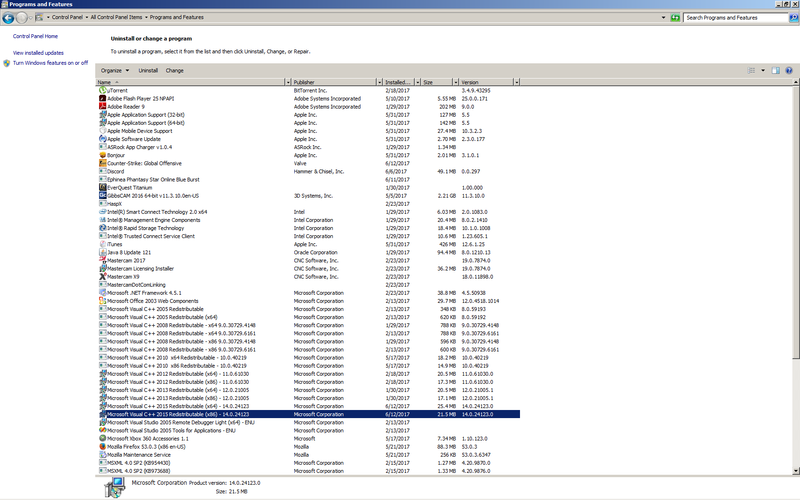The image size is (800, 500).
Task: Select Microsoft Visual C++ 2005 Redistributable (x64)
Action: coord(309,317)
